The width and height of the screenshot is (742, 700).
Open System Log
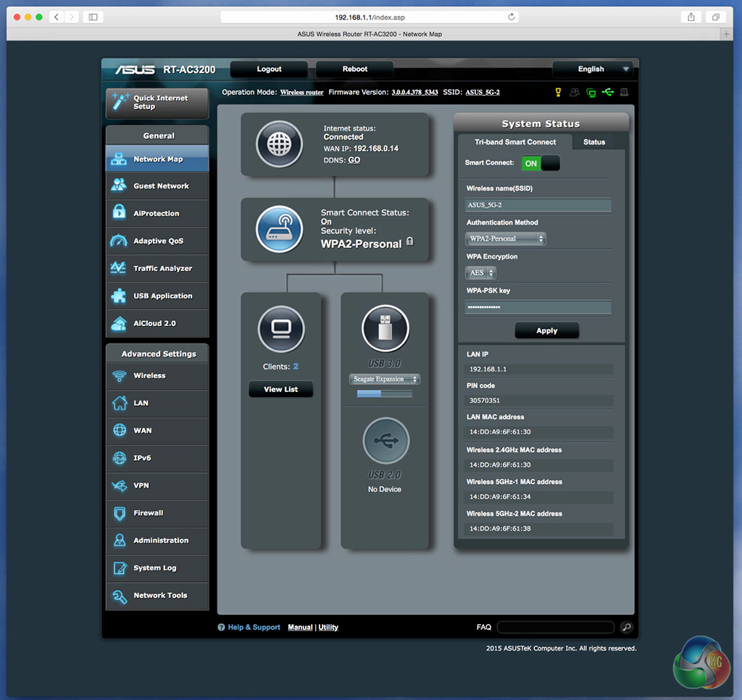pos(157,568)
